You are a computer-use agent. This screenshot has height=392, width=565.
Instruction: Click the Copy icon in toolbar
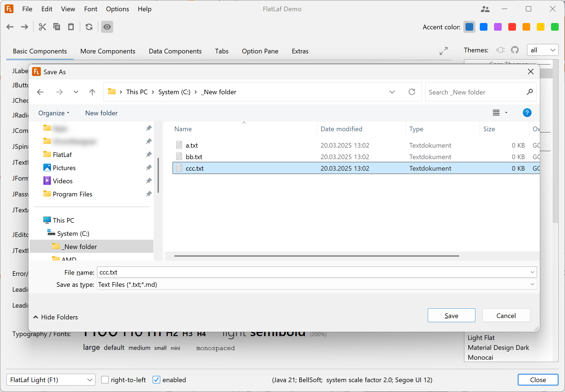coord(57,27)
